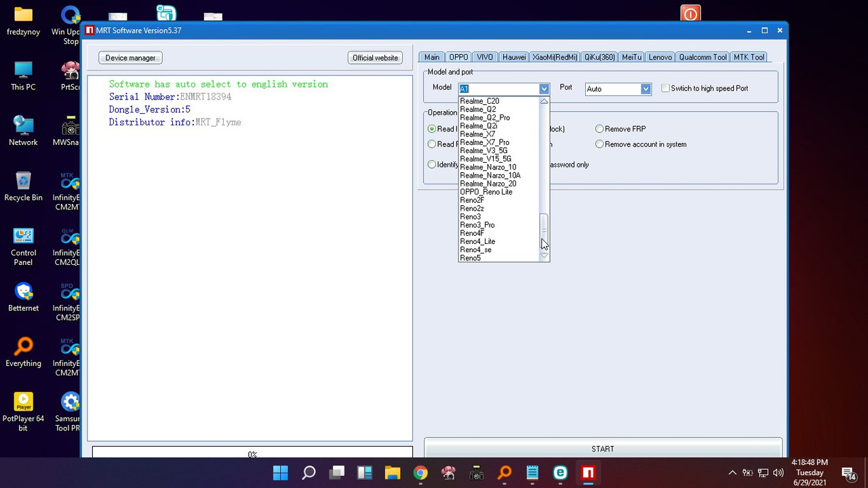Select the first 'Read' radio button
The image size is (868, 488).
tap(432, 129)
